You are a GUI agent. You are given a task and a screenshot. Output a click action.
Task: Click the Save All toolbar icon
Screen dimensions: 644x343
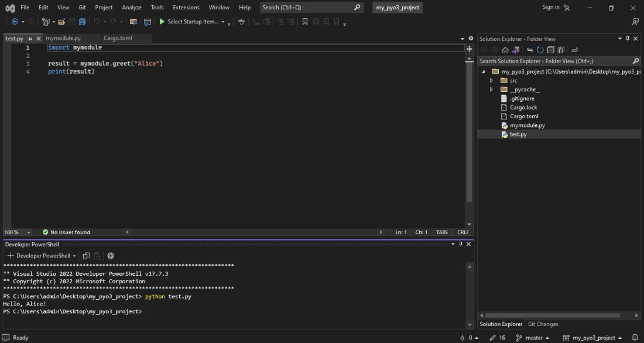[x=83, y=22]
